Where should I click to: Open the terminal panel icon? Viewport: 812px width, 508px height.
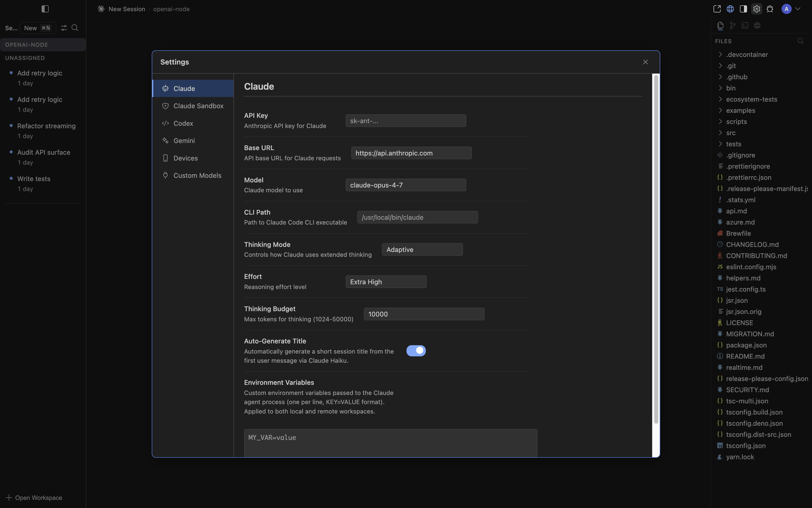pyautogui.click(x=745, y=26)
